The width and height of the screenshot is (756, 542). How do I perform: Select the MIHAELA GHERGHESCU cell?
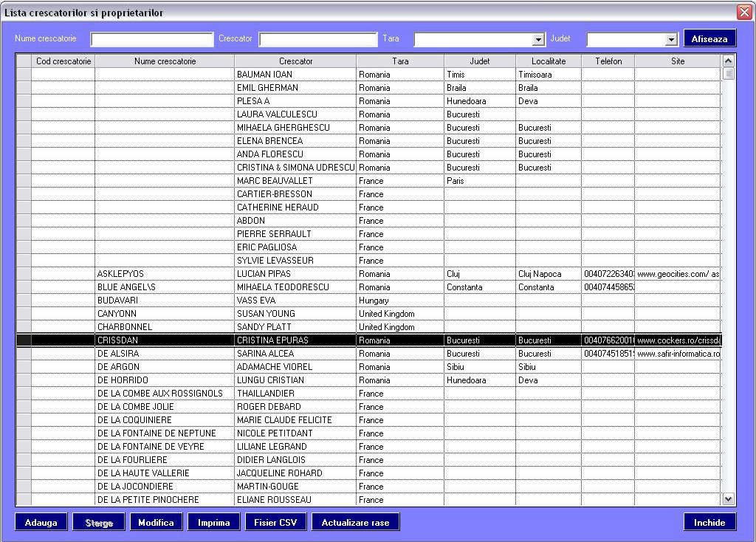[x=295, y=127]
